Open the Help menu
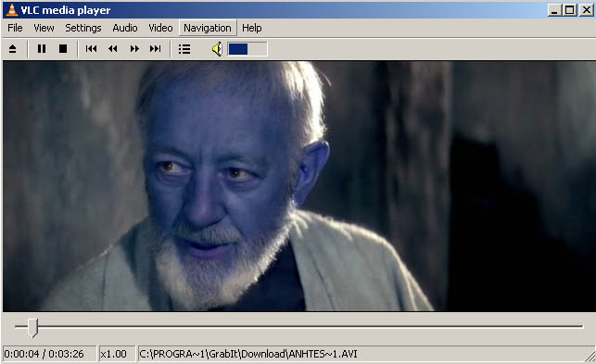Image resolution: width=596 pixels, height=364 pixels. [x=251, y=28]
